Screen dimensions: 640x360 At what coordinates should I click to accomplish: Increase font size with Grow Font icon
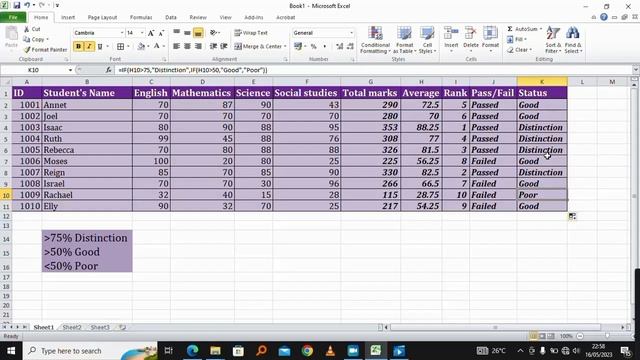point(151,33)
